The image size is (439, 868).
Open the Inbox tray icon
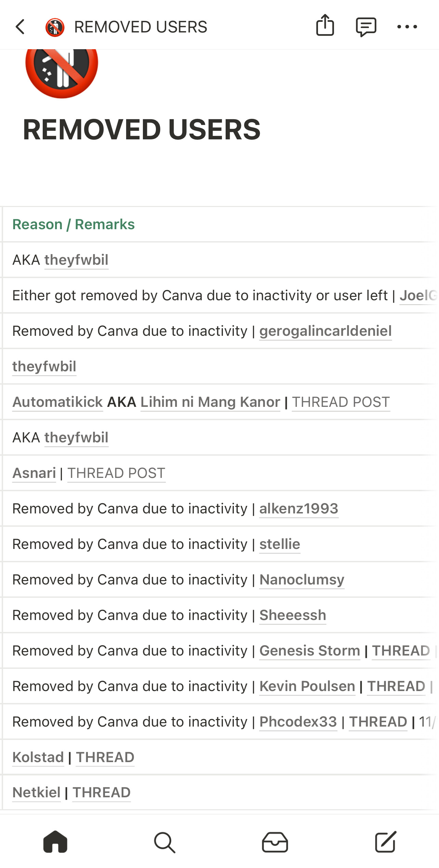pos(275,842)
